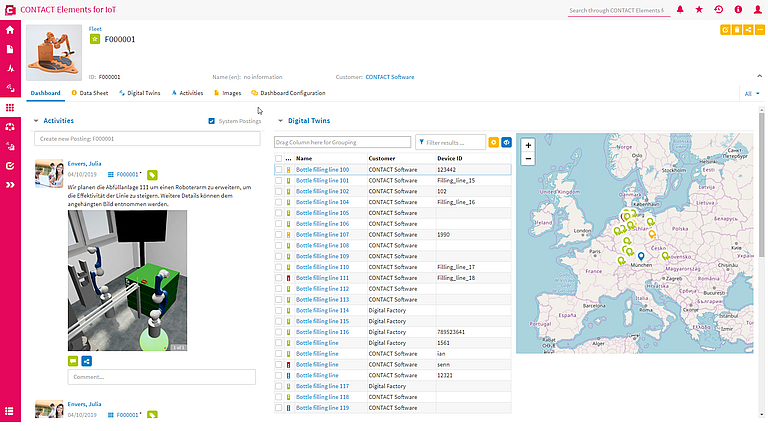Tick the select-all checkbox in table header
This screenshot has height=431, width=768.
[278, 158]
